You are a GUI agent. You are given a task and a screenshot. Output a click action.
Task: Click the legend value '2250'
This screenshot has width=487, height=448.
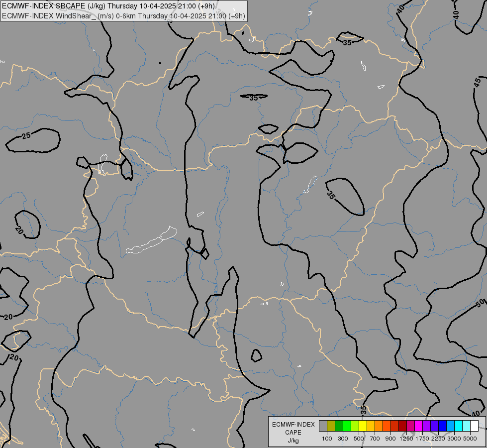[x=438, y=439]
